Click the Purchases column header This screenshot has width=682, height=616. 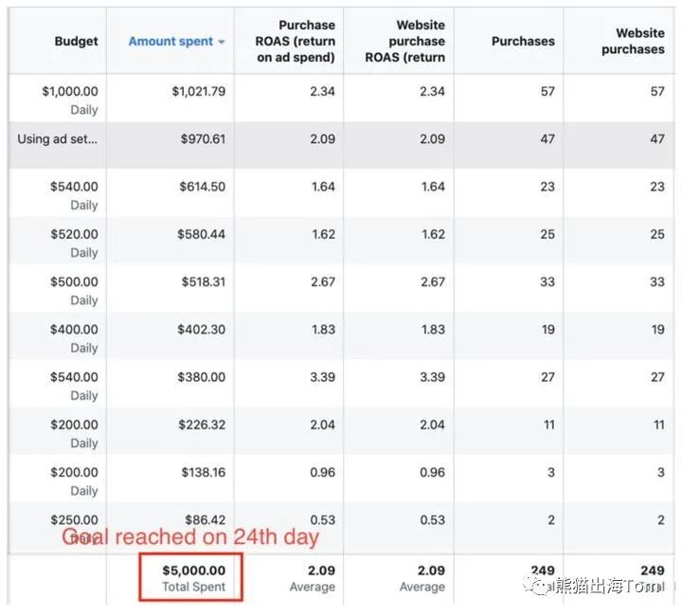(x=523, y=42)
